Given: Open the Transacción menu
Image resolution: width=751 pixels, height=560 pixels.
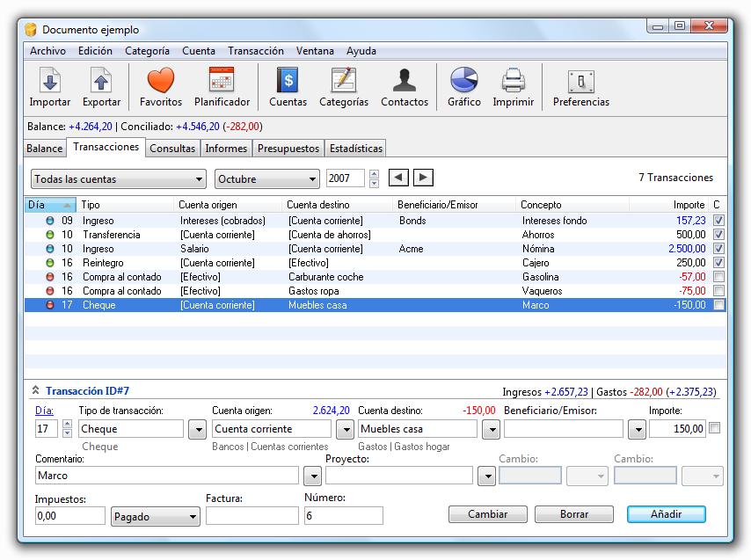Looking at the screenshot, I should [256, 51].
